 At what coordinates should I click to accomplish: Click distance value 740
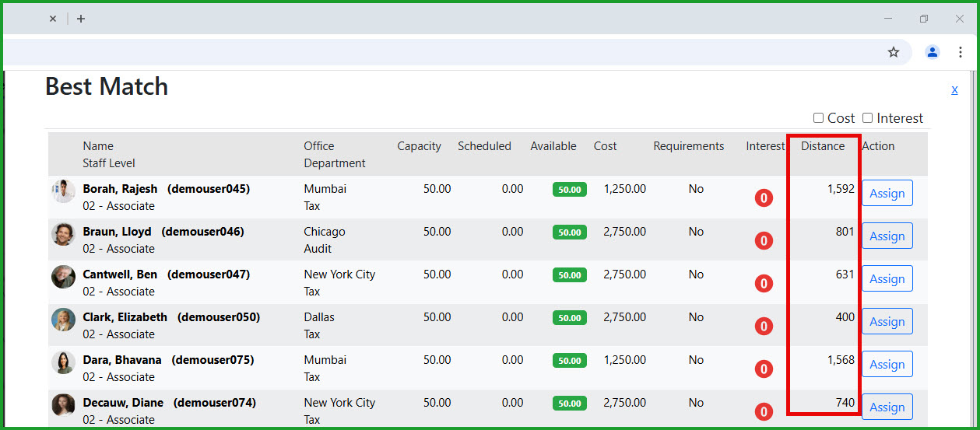(845, 403)
